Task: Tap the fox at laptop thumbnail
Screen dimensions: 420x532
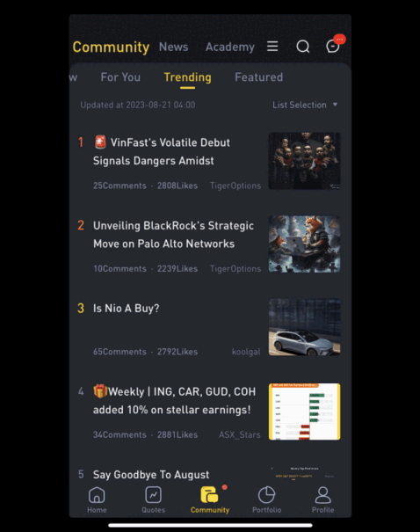Action: 304,244
